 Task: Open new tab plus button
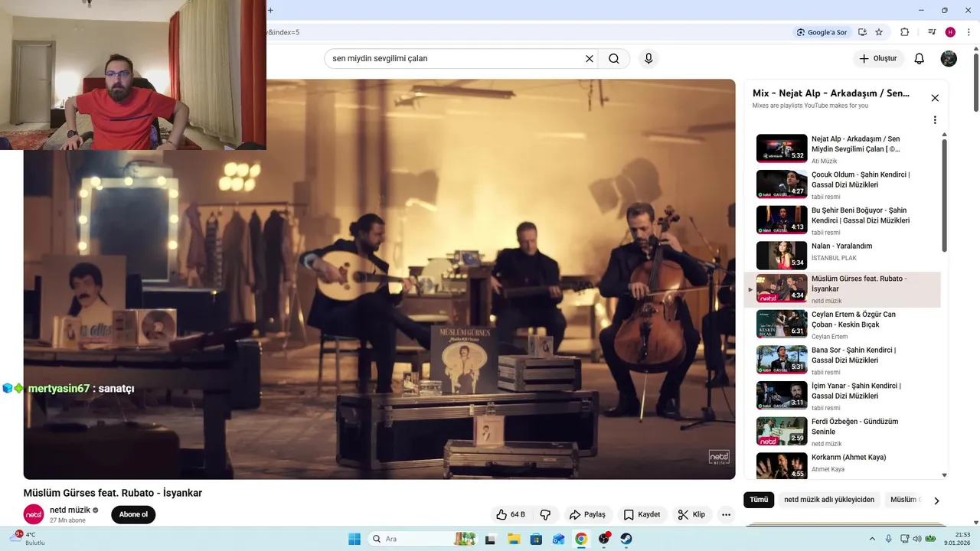[x=270, y=10]
